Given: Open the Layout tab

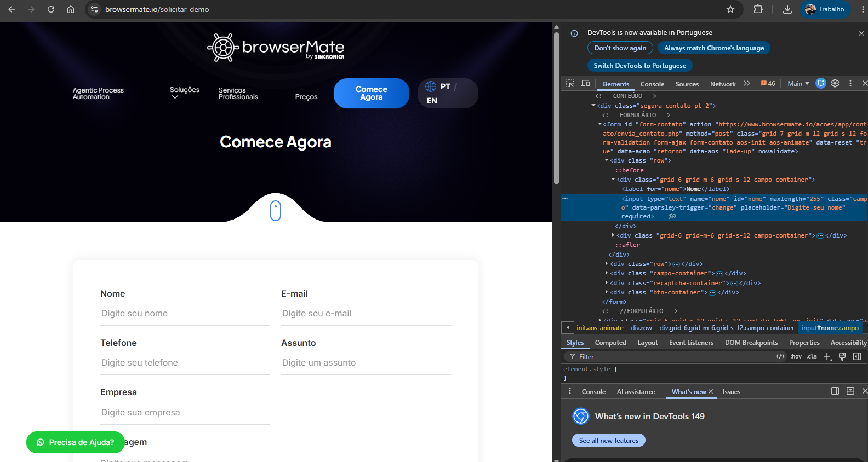Looking at the screenshot, I should pyautogui.click(x=648, y=343).
